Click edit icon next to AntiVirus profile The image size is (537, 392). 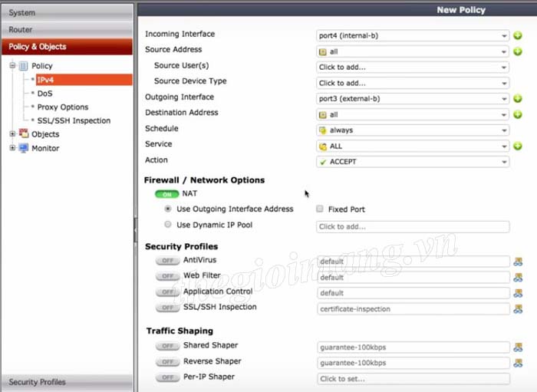(518, 262)
